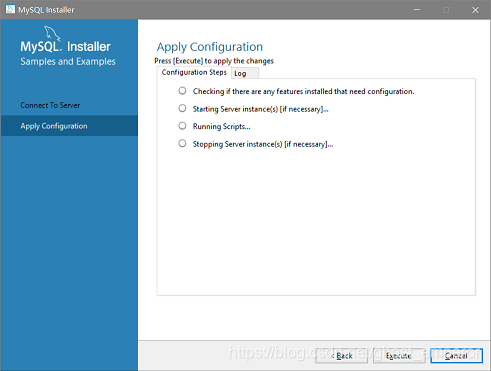Cancel the configuration wizard

[456, 356]
